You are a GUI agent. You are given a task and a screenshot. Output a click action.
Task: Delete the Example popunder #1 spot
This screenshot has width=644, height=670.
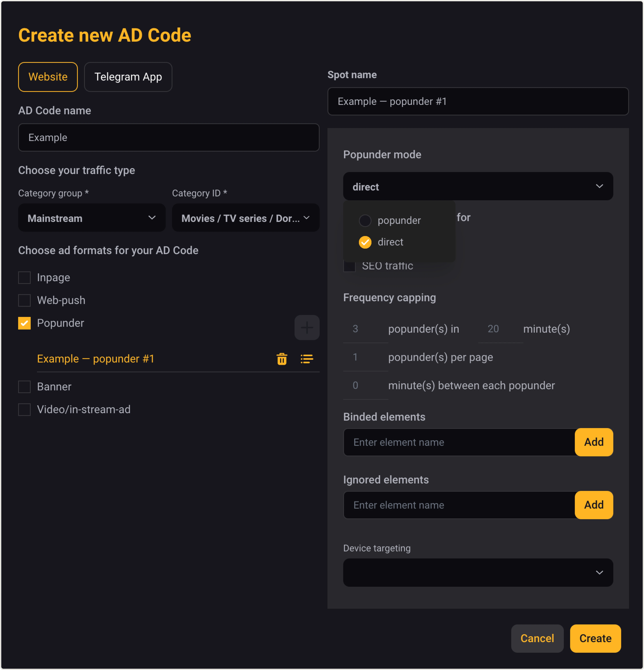point(281,359)
